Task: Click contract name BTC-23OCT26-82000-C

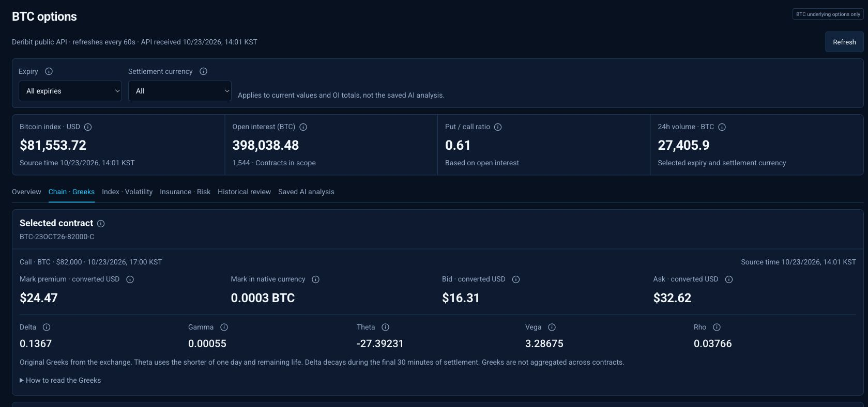Action: click(57, 237)
